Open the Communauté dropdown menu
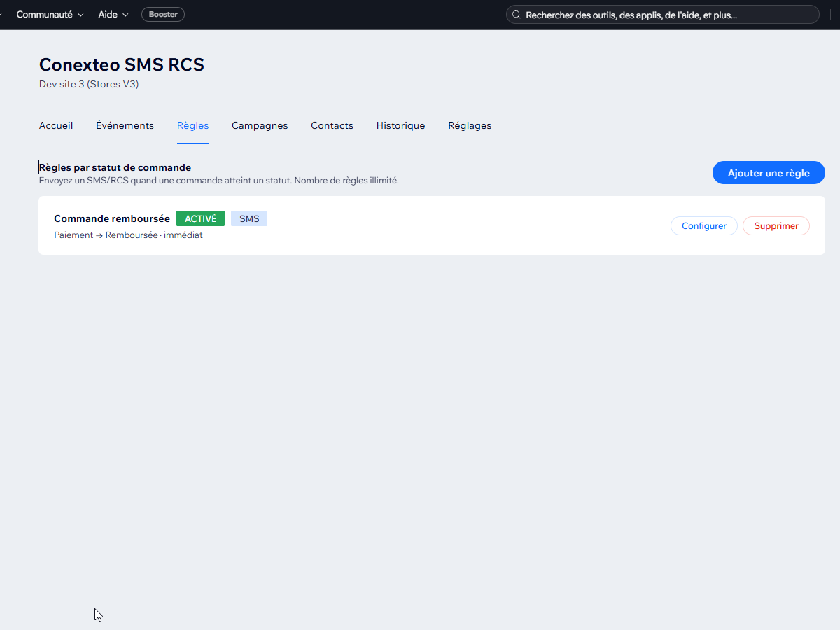Screen dimensions: 840x630 point(50,15)
